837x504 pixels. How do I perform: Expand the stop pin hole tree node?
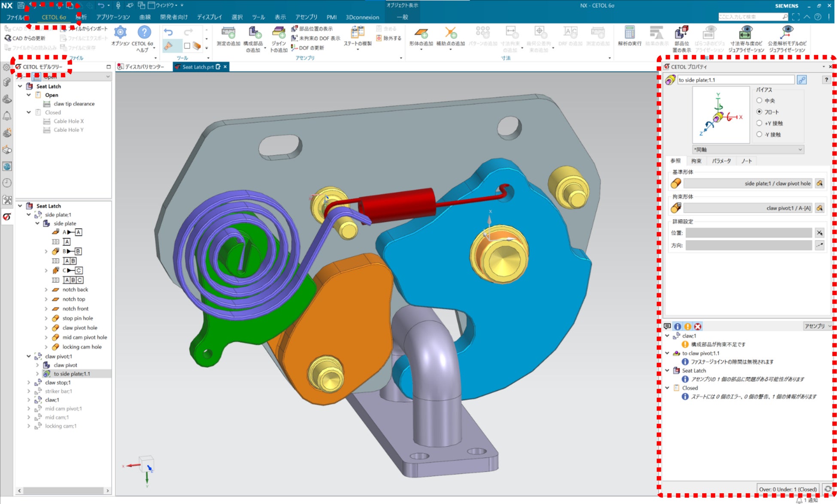[46, 318]
